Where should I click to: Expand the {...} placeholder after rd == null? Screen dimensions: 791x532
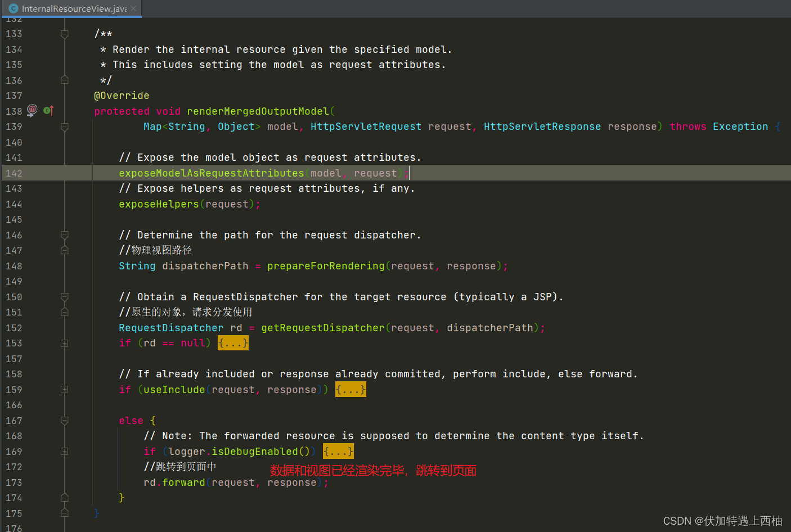(233, 343)
